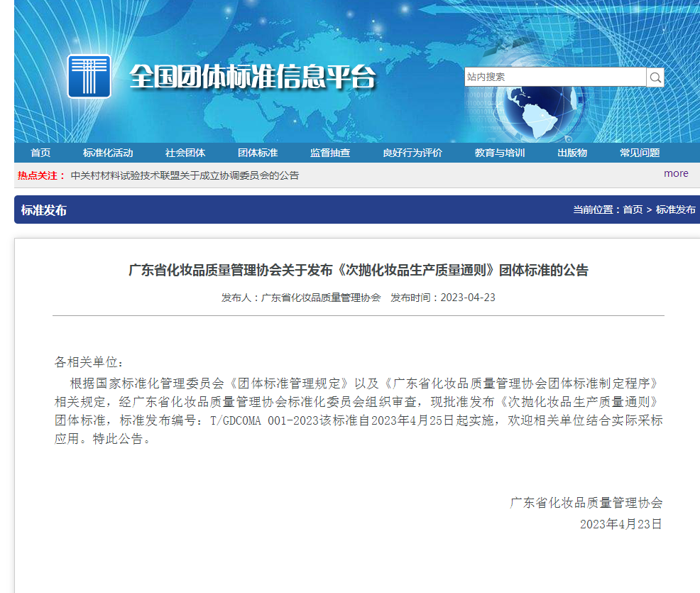
Task: Click the announcement headline about 次抛化妆品生产质量通则
Action: (x=358, y=270)
